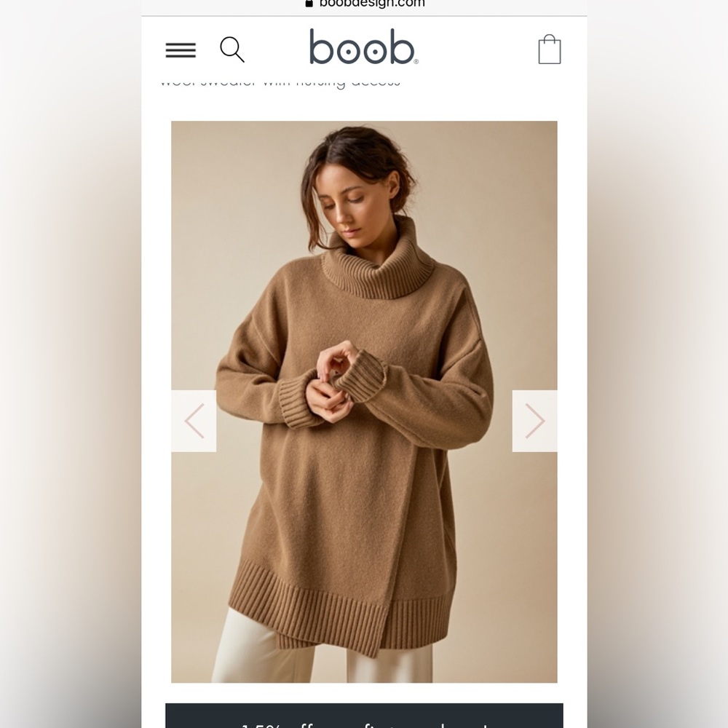
Task: Select the magnifier to start a search
Action: 233,50
